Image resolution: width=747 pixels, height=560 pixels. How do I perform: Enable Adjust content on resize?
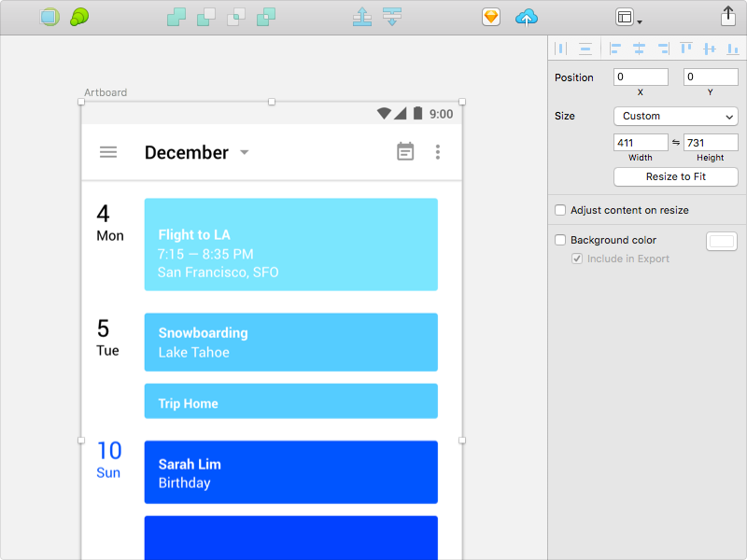pos(560,210)
